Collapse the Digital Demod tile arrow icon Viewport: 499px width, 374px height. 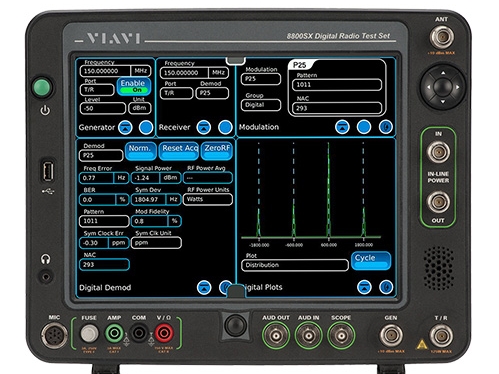click(204, 287)
